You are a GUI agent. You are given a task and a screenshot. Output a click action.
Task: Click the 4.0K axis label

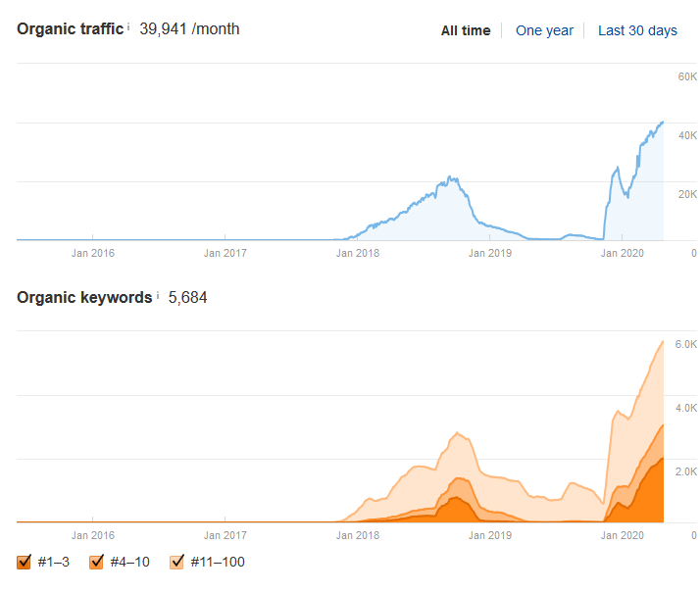coord(685,408)
